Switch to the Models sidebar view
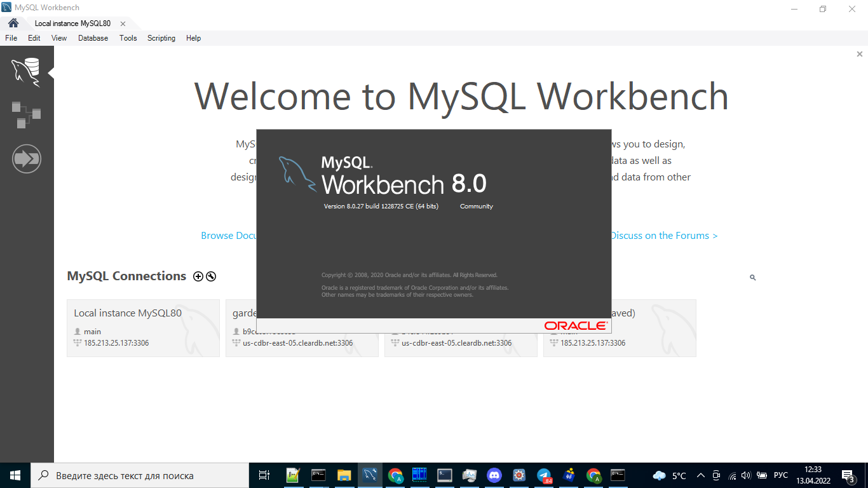The width and height of the screenshot is (868, 488). click(26, 114)
